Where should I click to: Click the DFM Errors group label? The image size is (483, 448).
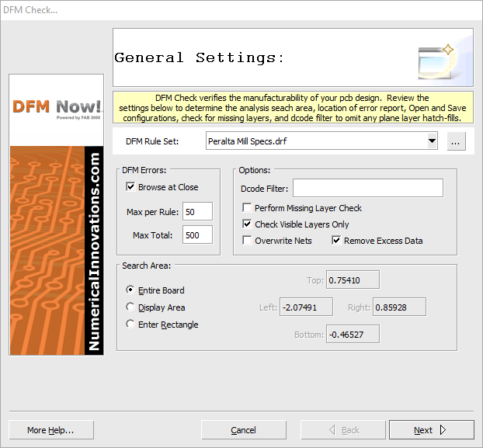pos(144,170)
